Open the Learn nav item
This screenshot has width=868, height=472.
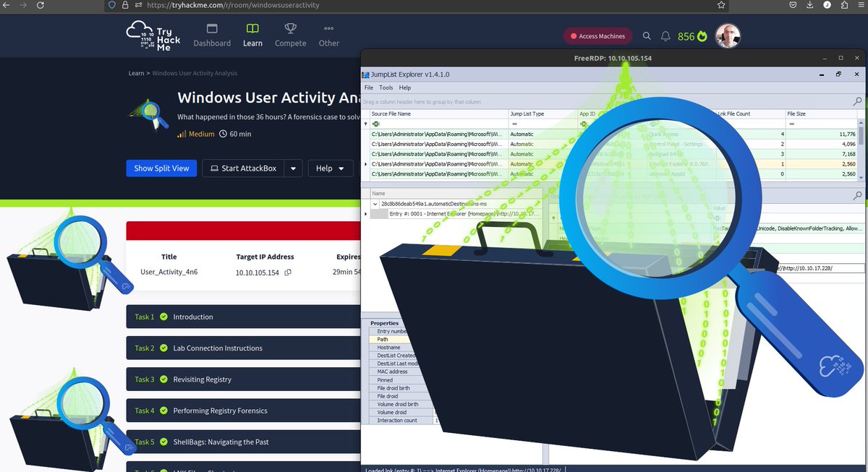(x=252, y=35)
